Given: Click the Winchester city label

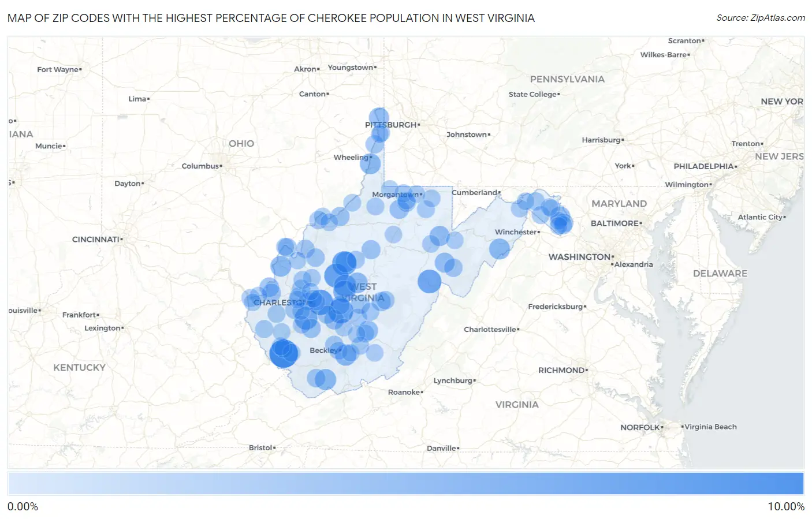Looking at the screenshot, I should point(516,232).
